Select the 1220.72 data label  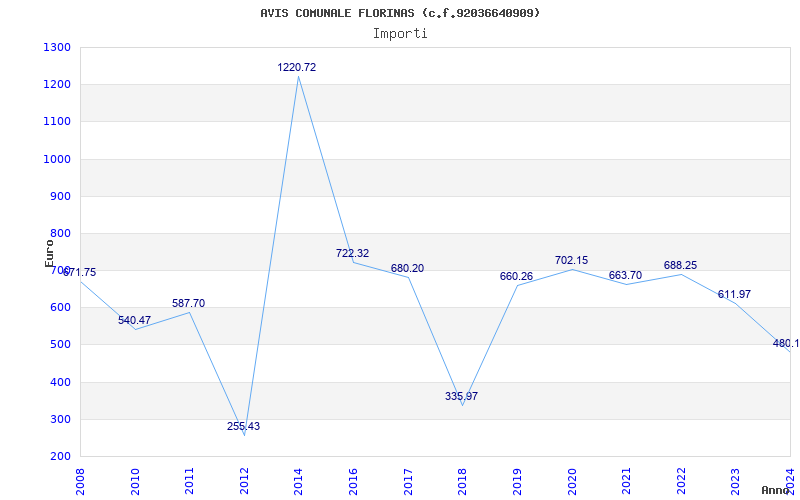tap(296, 67)
